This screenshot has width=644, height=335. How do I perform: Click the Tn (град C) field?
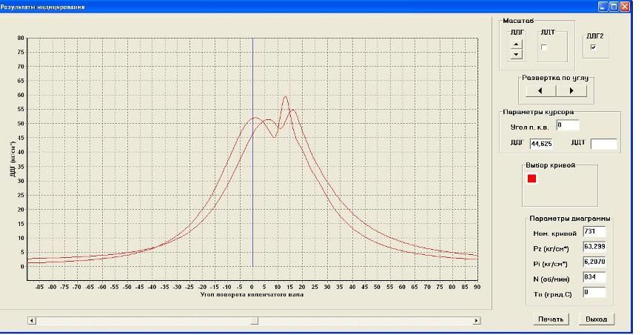tap(594, 293)
